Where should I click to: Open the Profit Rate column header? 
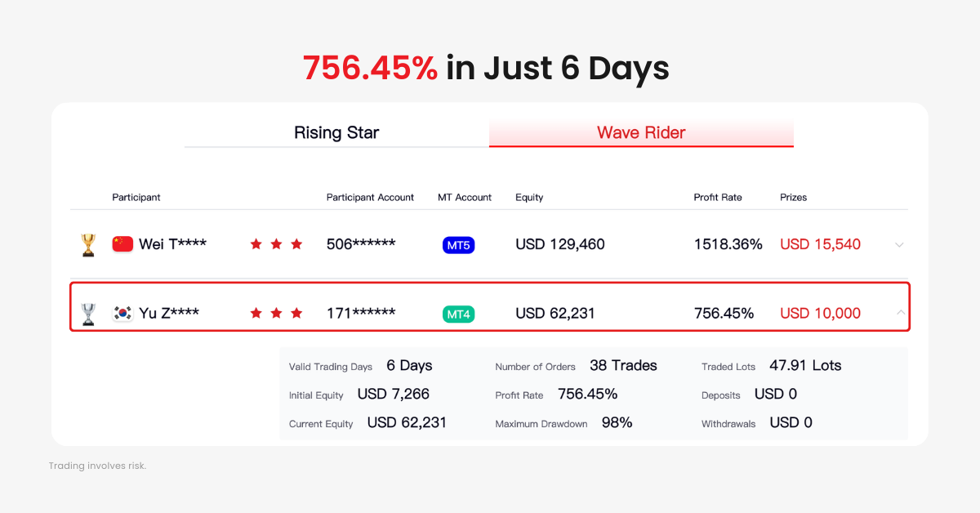(719, 197)
